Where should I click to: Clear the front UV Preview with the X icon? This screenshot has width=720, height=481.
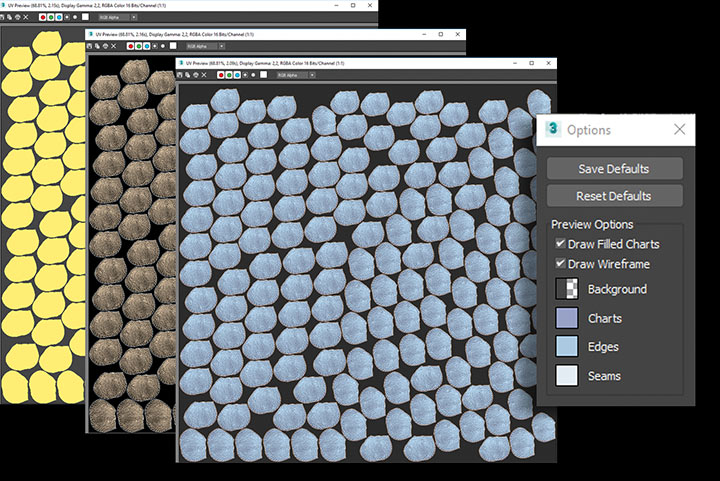pos(206,74)
